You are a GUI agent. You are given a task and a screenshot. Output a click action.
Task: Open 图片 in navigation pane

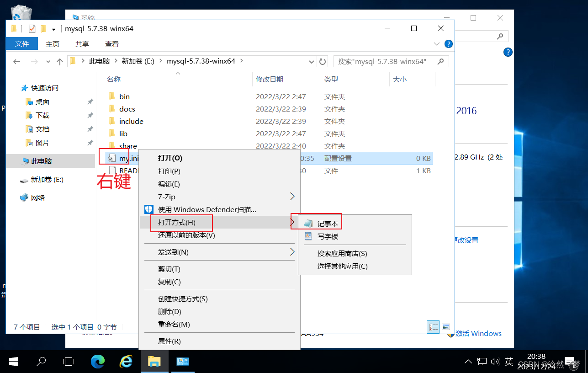[42, 143]
